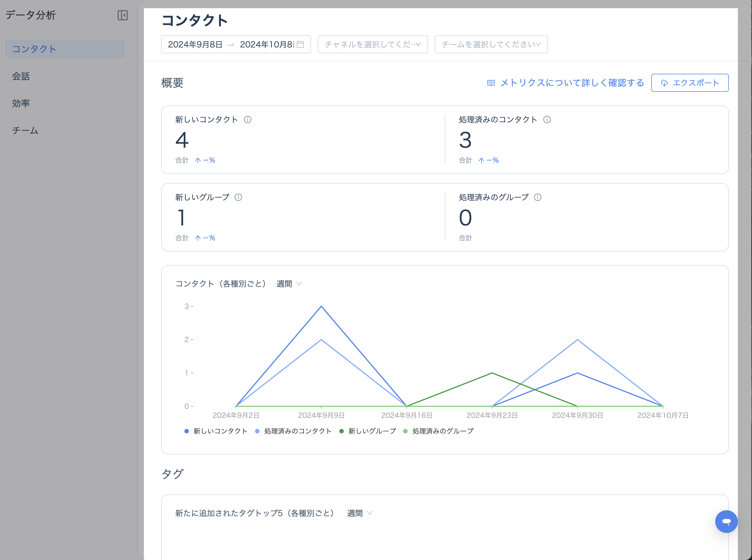Click info icon next to 処理済みのグループ
752x560 pixels.
pos(538,197)
